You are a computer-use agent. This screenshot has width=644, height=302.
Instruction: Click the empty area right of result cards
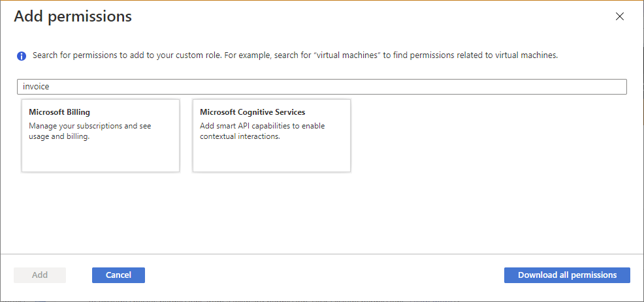[490, 137]
